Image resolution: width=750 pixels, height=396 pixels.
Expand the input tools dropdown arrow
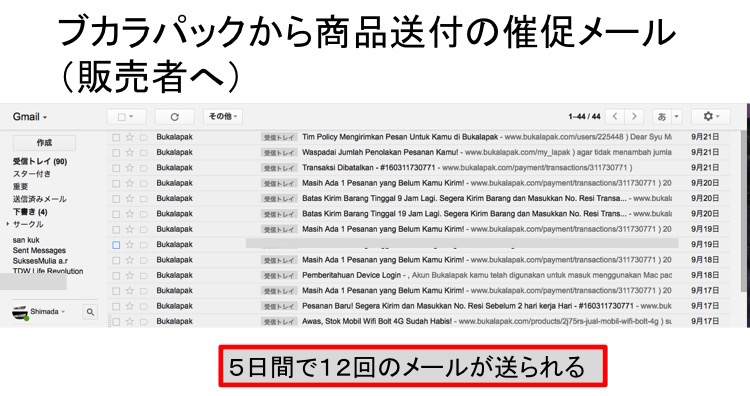tap(676, 116)
